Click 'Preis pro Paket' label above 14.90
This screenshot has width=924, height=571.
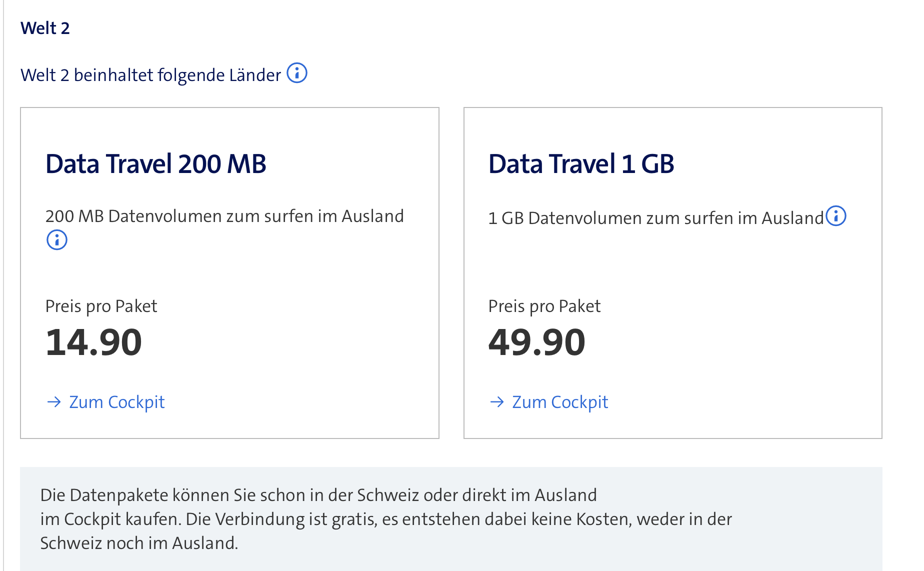pos(101,306)
